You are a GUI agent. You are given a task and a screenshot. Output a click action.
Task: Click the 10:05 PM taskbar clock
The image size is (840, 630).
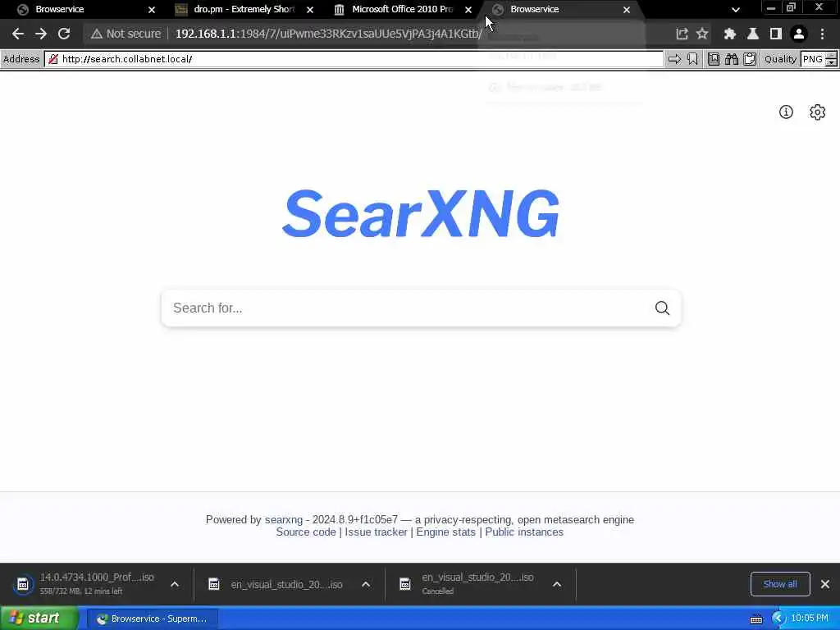810,619
